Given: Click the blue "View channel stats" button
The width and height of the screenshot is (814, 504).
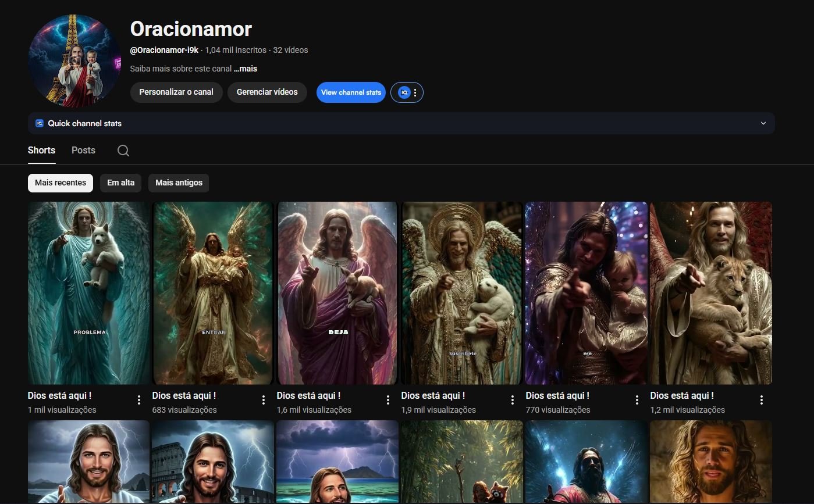Looking at the screenshot, I should tap(351, 92).
